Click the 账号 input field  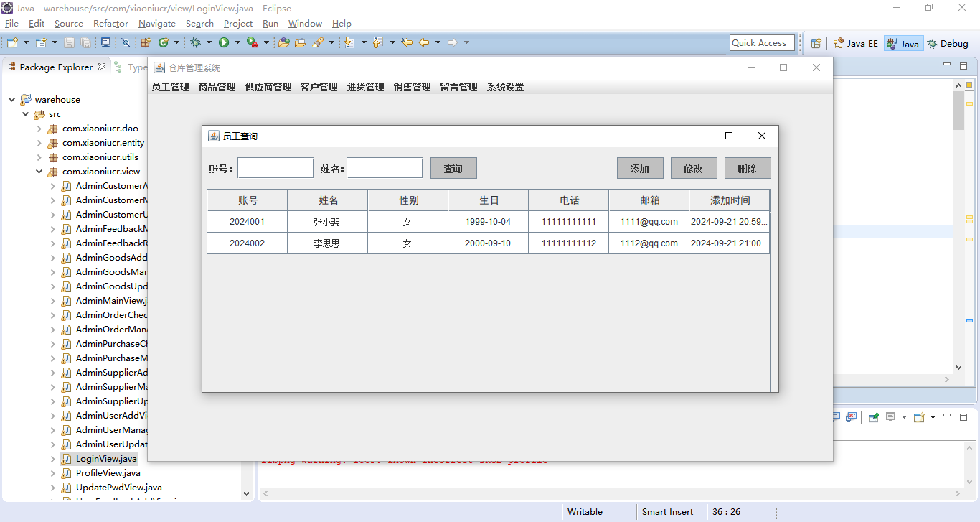tap(275, 168)
